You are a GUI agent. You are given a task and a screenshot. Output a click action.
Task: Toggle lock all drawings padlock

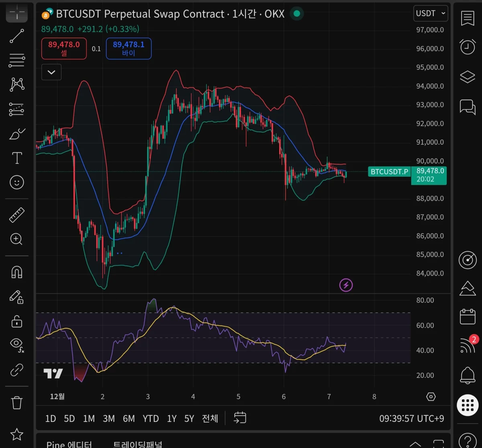click(17, 321)
